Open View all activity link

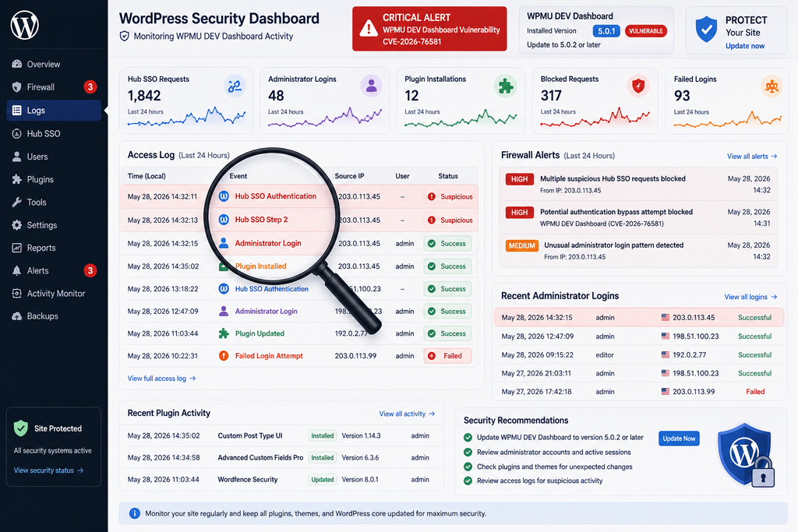(x=407, y=414)
